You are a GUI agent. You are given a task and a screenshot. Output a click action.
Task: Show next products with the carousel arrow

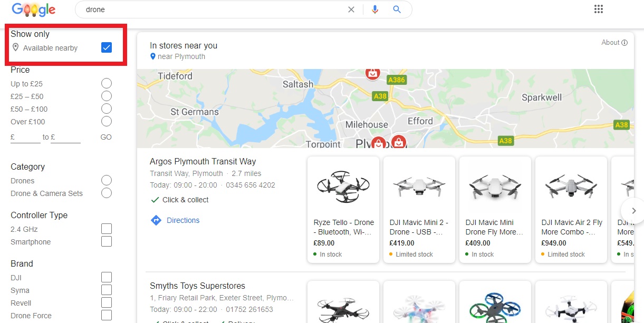click(x=633, y=210)
